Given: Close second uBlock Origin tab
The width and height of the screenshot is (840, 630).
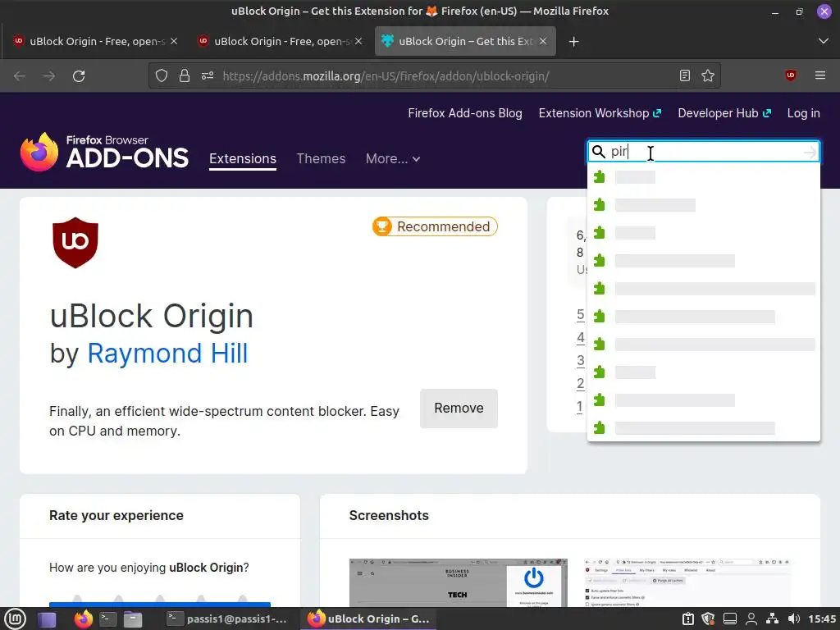Looking at the screenshot, I should pos(358,41).
